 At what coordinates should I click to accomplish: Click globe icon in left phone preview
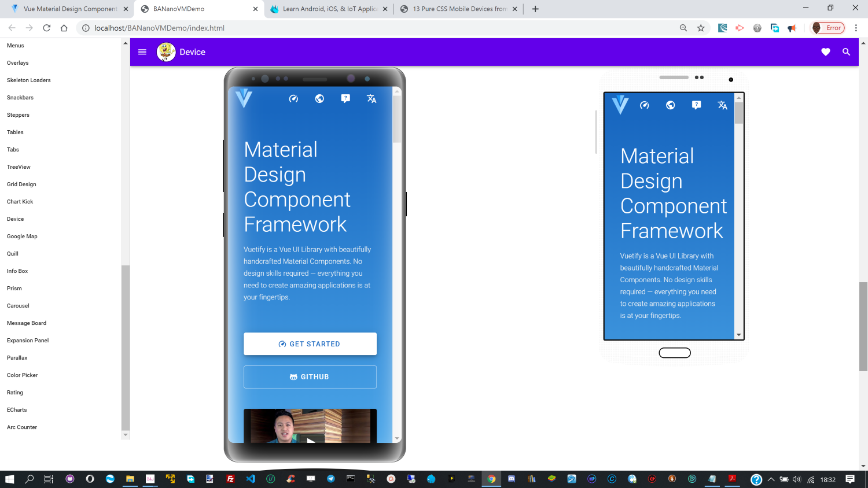point(319,99)
